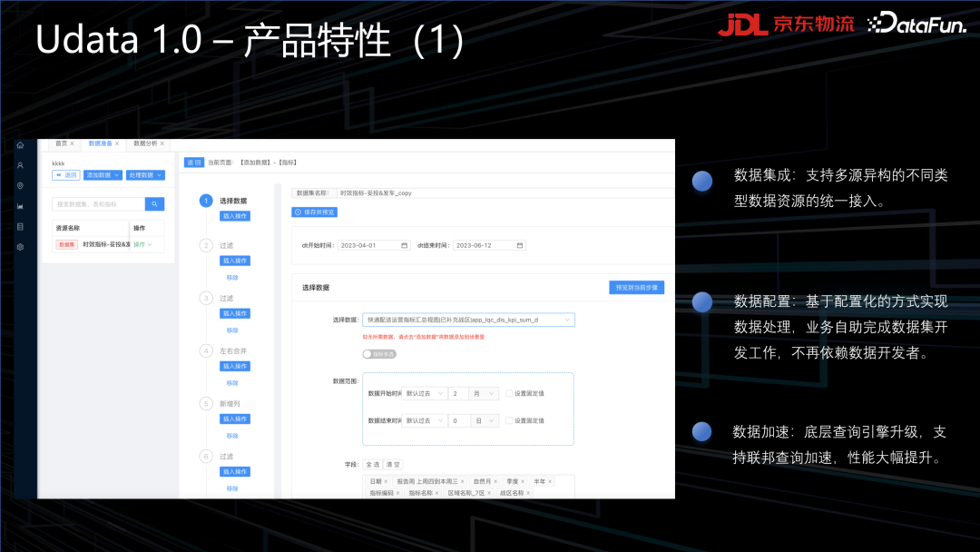Expand the green 操作 dropdown in resource row

[142, 244]
